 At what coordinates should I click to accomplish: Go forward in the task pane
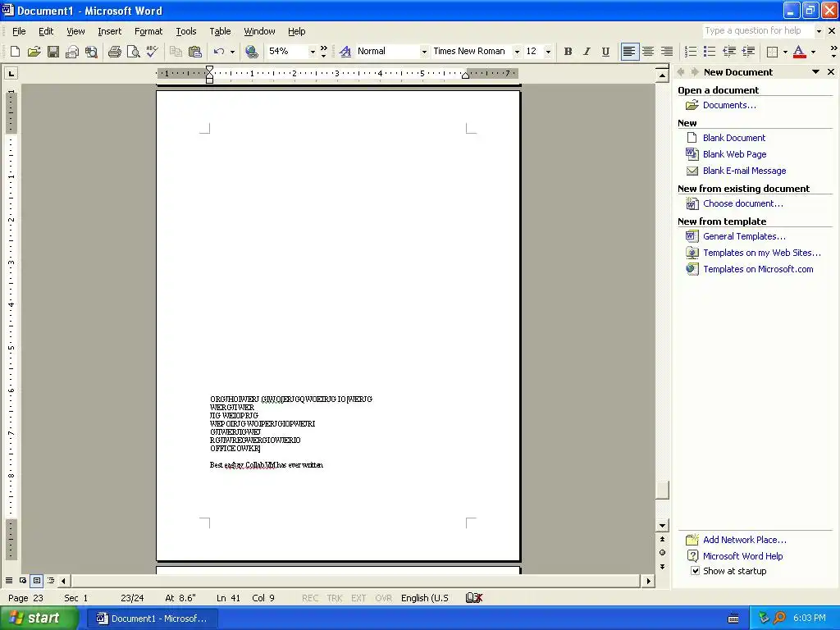tap(694, 72)
